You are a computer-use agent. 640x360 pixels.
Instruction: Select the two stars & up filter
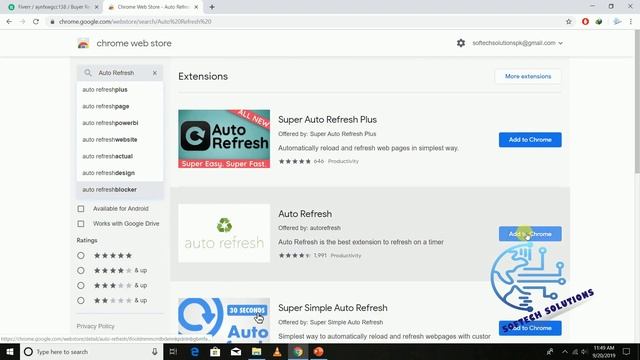(81, 300)
